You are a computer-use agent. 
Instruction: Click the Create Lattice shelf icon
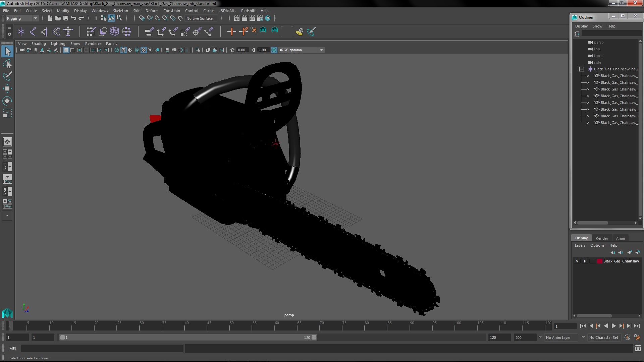point(114,32)
